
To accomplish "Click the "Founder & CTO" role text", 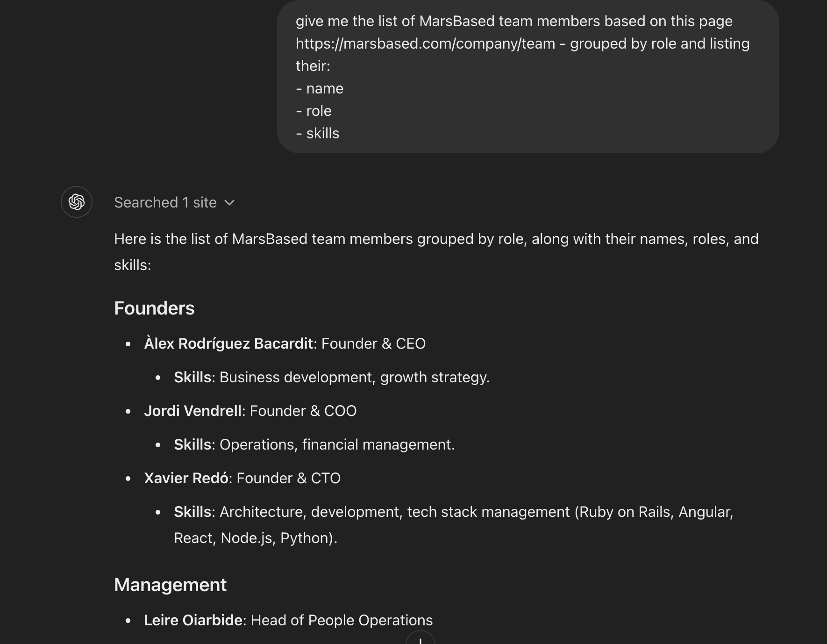I will coord(288,478).
